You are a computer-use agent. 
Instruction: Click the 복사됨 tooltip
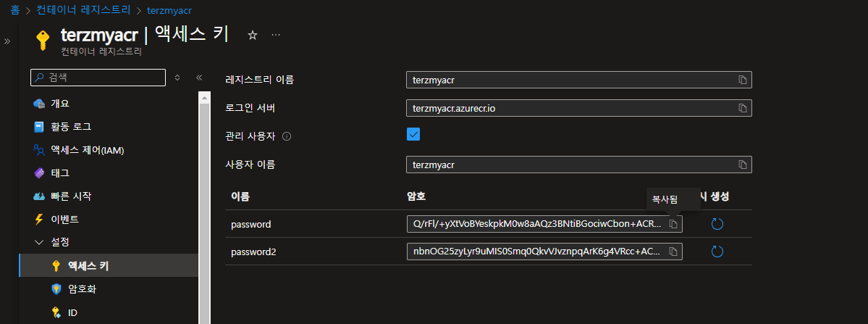tap(673, 199)
